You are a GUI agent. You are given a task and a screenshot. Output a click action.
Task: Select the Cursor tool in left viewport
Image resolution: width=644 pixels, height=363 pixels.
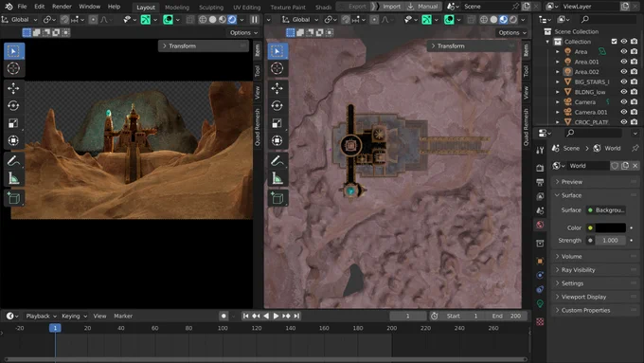pyautogui.click(x=13, y=68)
